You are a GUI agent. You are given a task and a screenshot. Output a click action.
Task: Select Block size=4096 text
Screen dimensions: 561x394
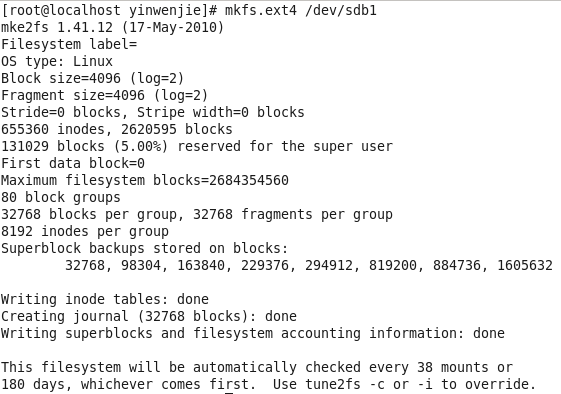(x=61, y=78)
